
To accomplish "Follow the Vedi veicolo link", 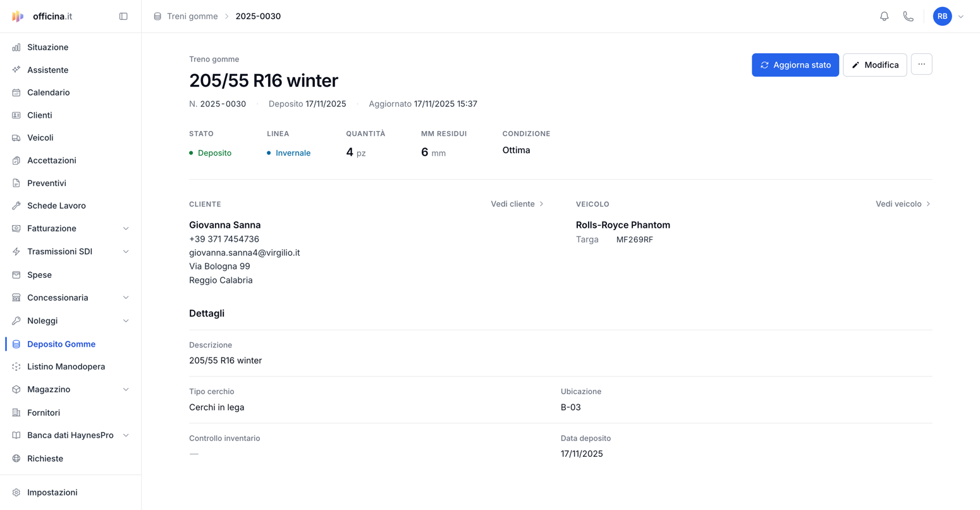I will 903,204.
